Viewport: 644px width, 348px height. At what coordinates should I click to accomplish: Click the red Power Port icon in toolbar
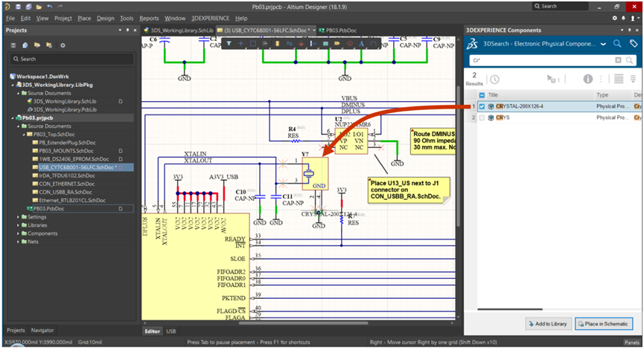[301, 43]
